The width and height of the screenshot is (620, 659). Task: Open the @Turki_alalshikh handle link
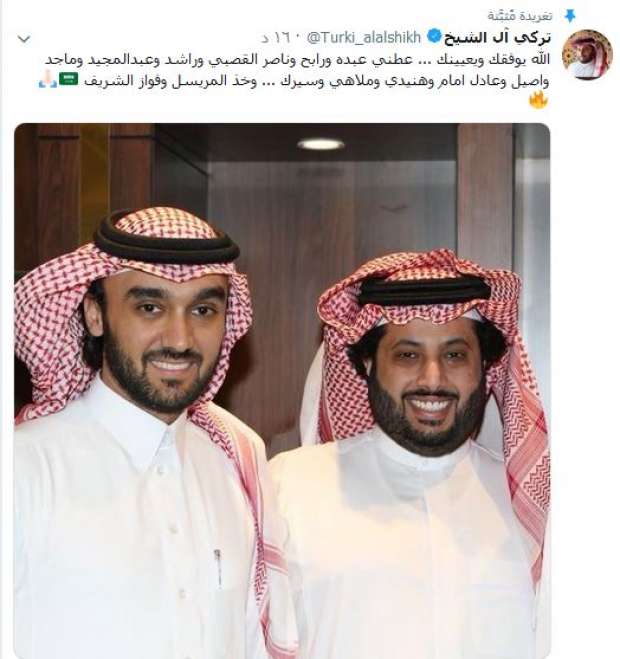pyautogui.click(x=364, y=37)
